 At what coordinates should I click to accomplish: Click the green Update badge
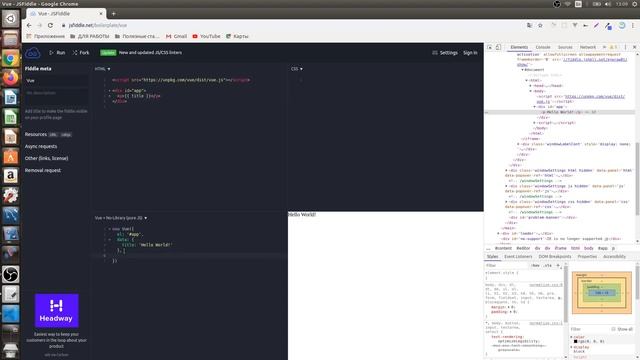(x=108, y=53)
